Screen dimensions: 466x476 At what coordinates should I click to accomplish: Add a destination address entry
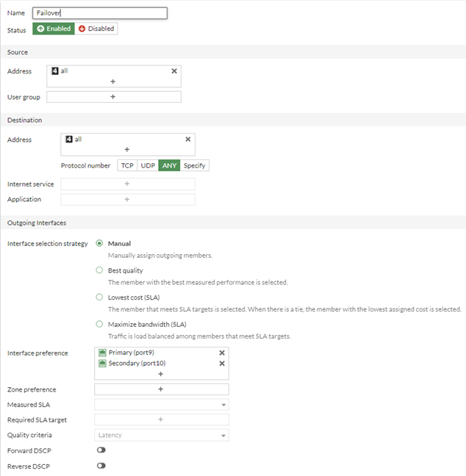(126, 149)
